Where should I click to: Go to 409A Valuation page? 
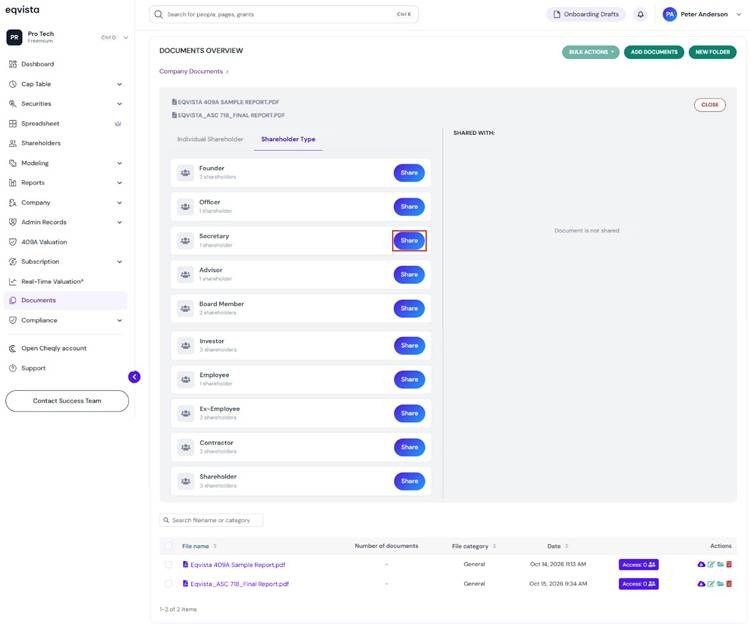44,242
